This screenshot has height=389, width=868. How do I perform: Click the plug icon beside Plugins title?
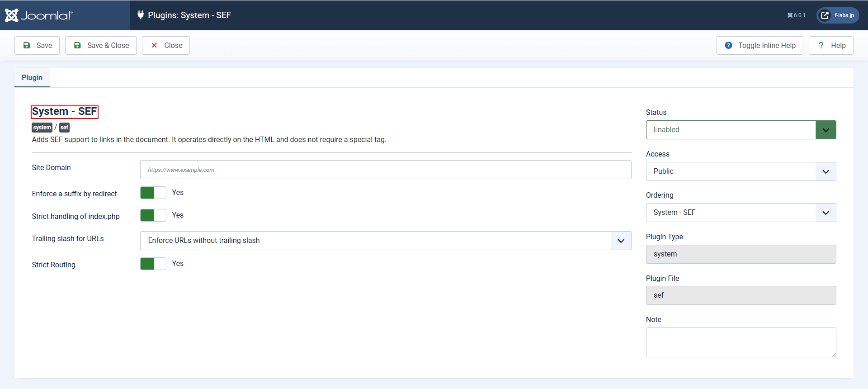point(141,15)
